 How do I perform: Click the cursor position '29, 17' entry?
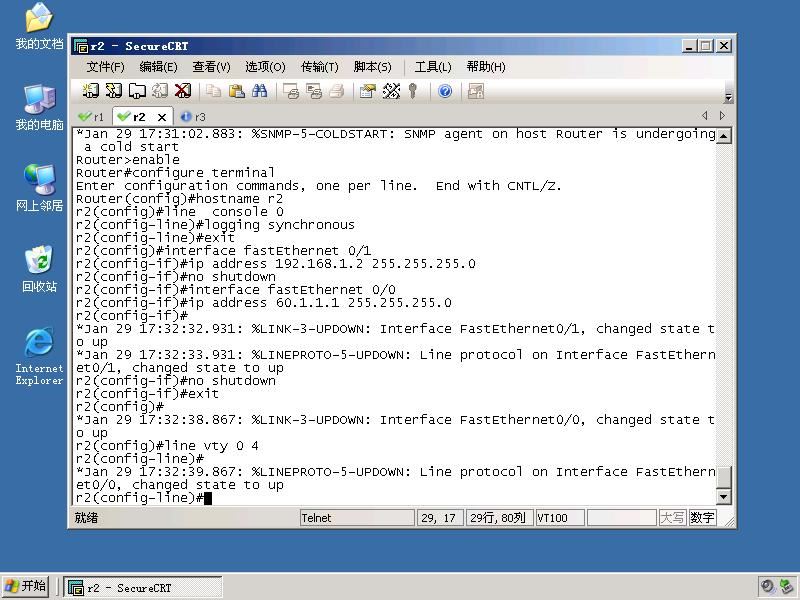(439, 518)
